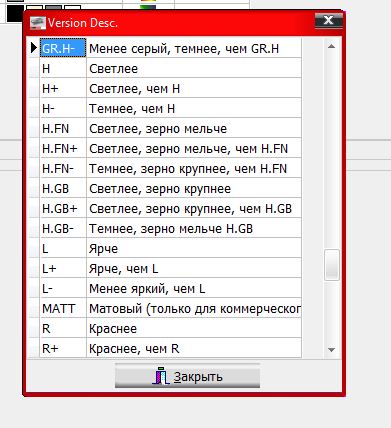This screenshot has width=391, height=428.
Task: Click the scrollbar down arrow
Action: coord(331,350)
